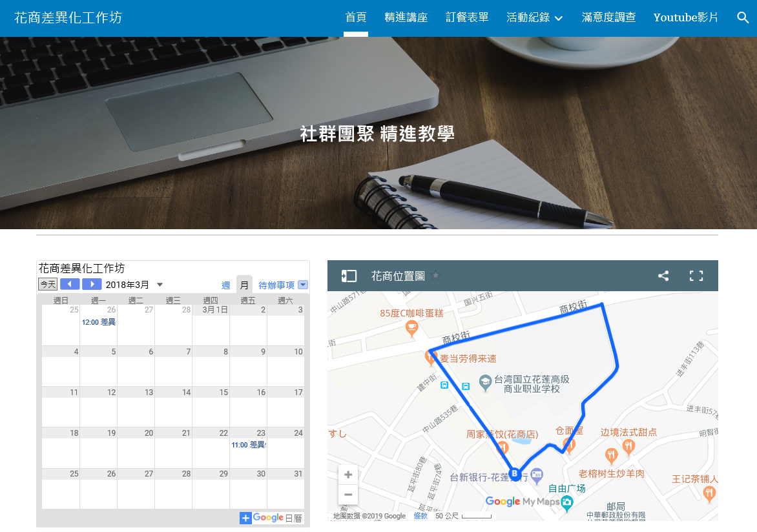The height and width of the screenshot is (532, 757).
Task: Toggle the star on the map title
Action: click(x=435, y=275)
